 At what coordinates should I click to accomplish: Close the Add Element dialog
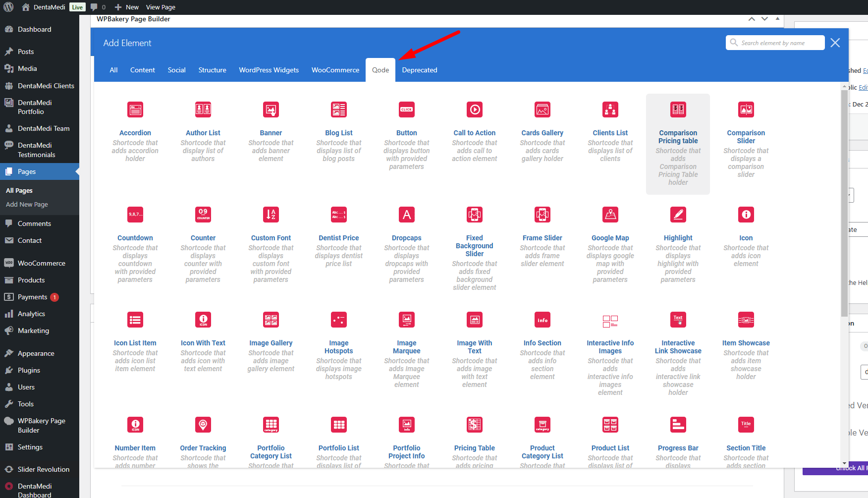pos(835,43)
